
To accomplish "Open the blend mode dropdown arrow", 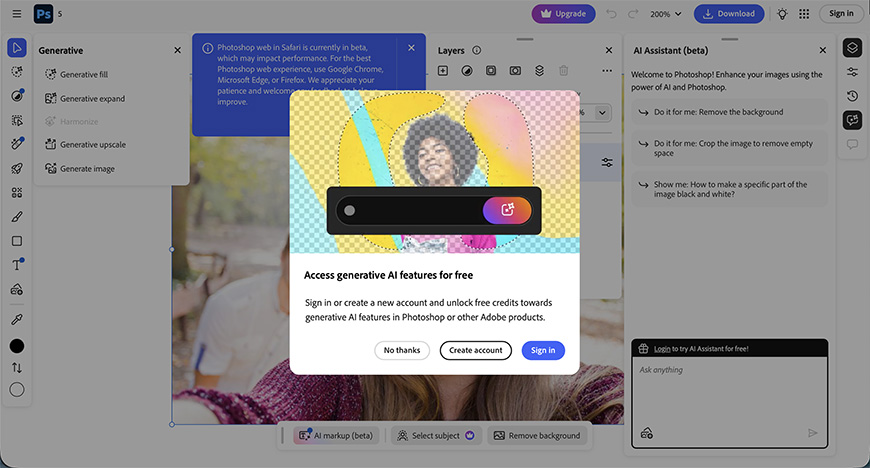I will [602, 113].
